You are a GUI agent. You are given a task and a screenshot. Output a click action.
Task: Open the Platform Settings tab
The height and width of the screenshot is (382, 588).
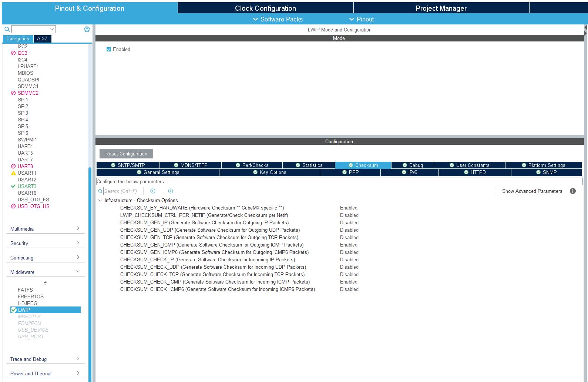click(x=543, y=165)
